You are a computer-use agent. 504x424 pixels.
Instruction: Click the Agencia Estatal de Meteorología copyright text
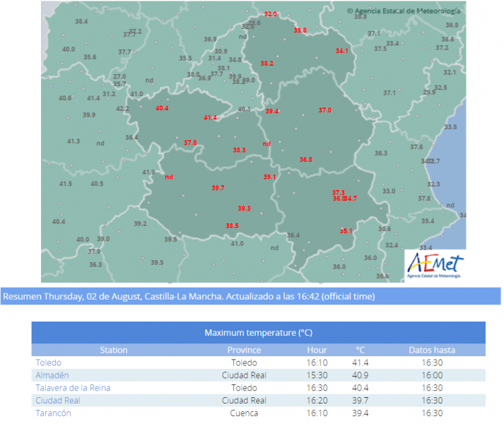point(404,11)
